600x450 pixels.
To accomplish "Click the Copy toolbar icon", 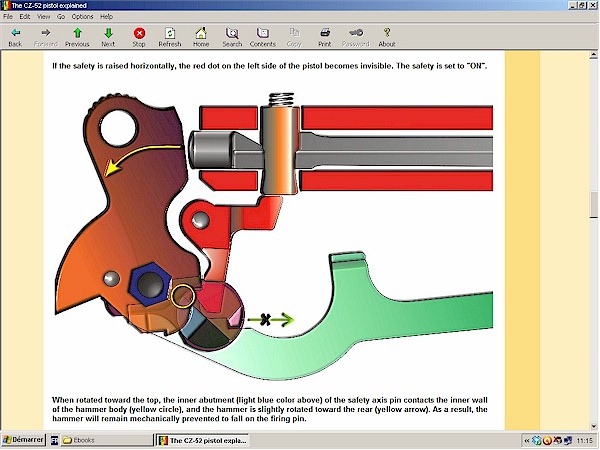I will pos(294,37).
